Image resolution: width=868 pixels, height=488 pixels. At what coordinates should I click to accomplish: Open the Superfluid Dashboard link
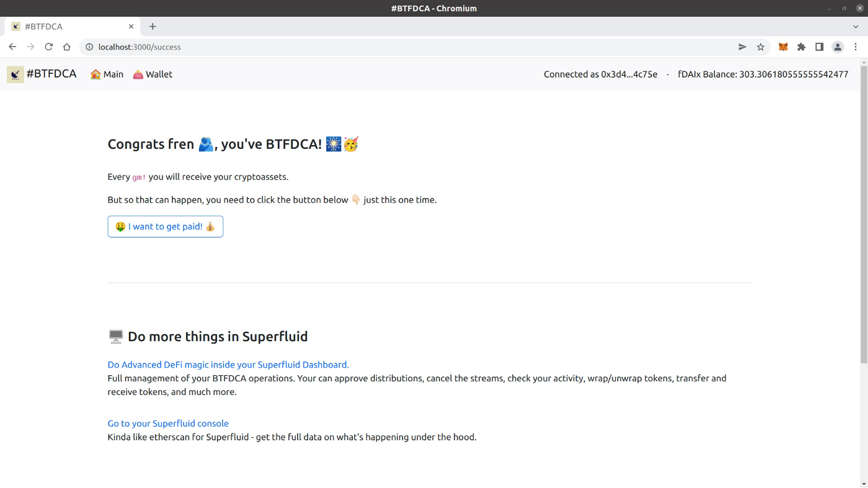click(228, 365)
